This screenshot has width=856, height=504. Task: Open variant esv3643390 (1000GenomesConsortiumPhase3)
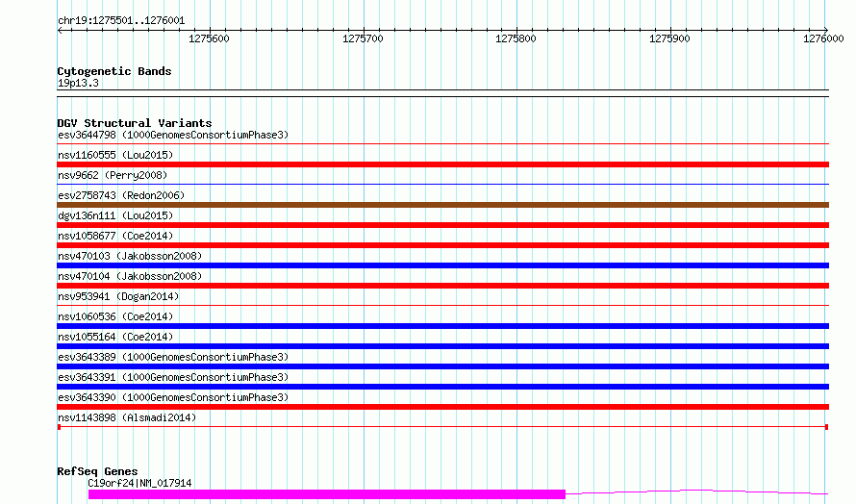(173, 397)
